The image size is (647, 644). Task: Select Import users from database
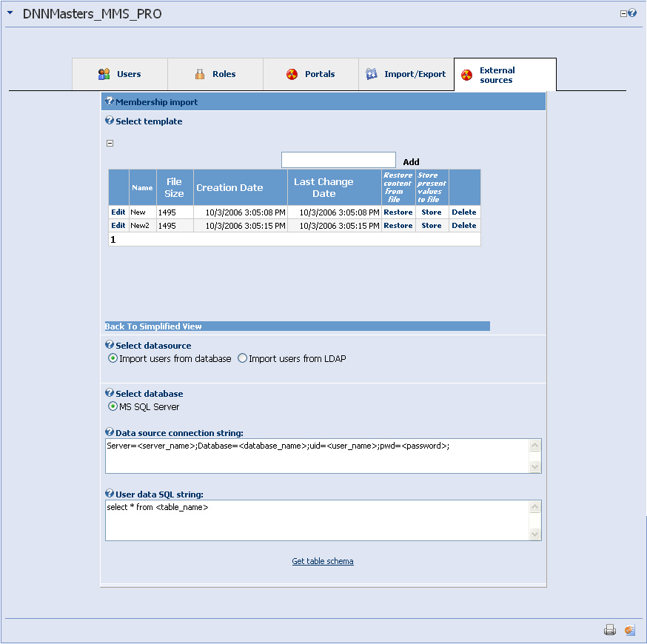(x=113, y=358)
